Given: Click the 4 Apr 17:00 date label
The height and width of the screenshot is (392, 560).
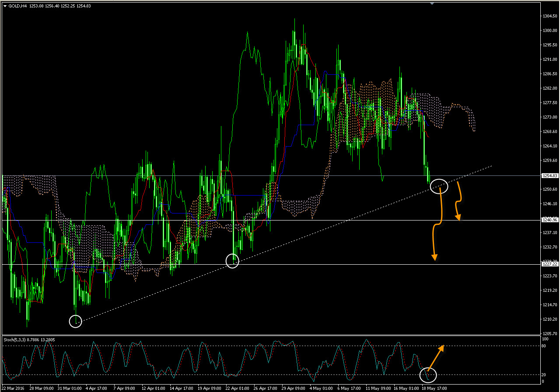Looking at the screenshot, I should [x=97, y=388].
